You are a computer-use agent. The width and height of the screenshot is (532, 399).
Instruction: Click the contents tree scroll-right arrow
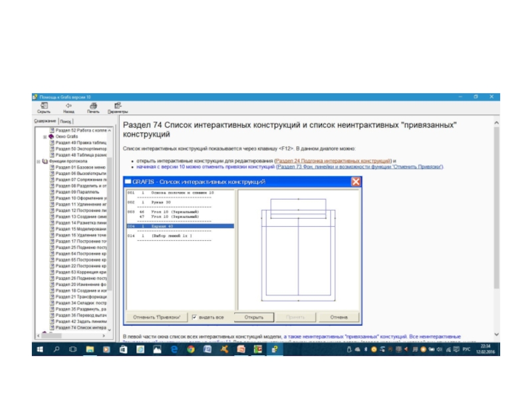104,336
